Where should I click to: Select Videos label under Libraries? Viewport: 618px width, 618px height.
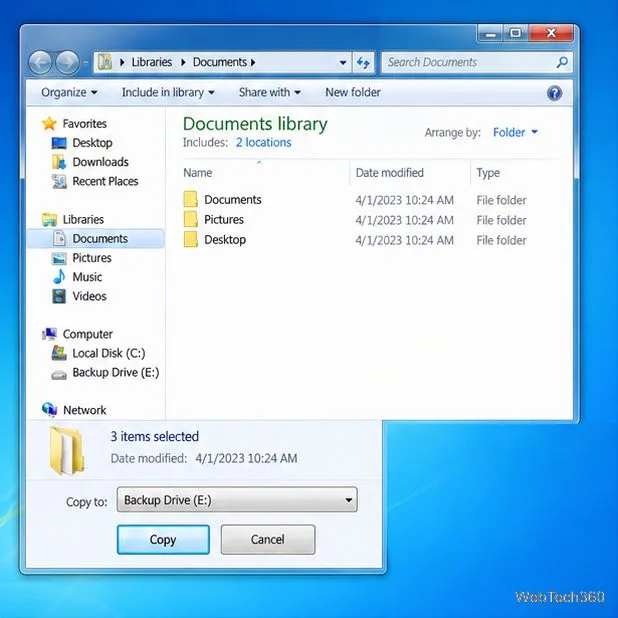89,296
